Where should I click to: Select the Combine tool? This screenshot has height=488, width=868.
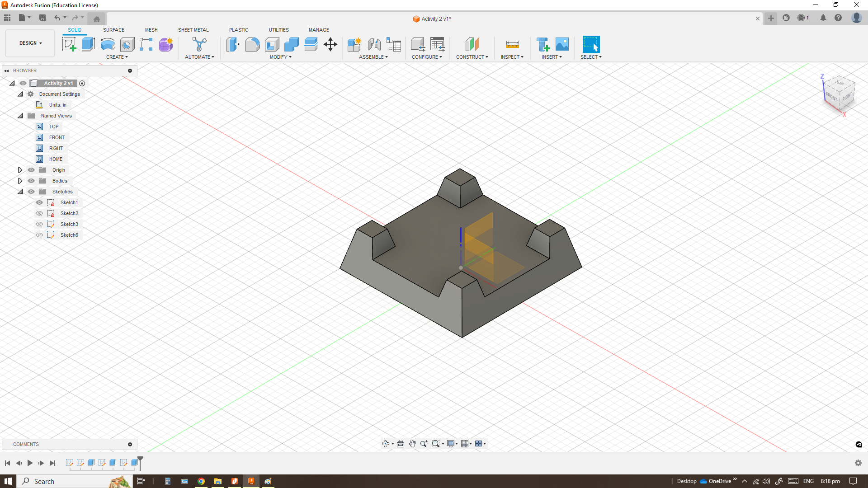pos(291,44)
